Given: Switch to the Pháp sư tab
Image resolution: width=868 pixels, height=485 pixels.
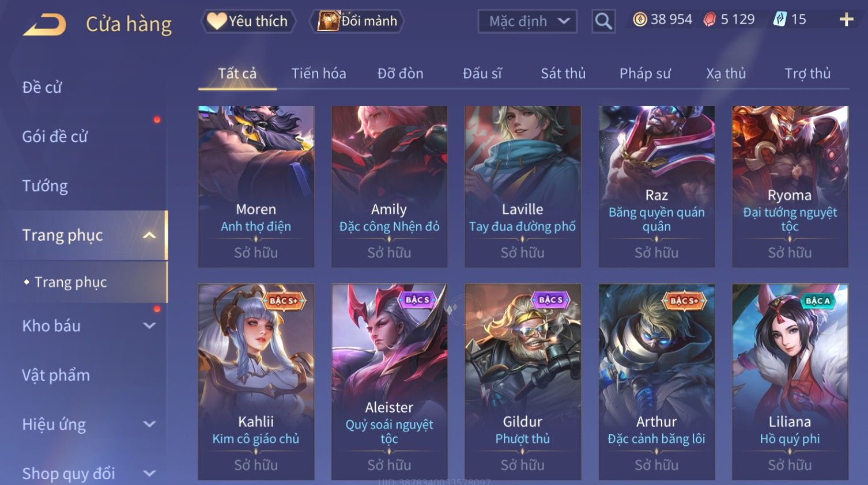Looking at the screenshot, I should [645, 74].
